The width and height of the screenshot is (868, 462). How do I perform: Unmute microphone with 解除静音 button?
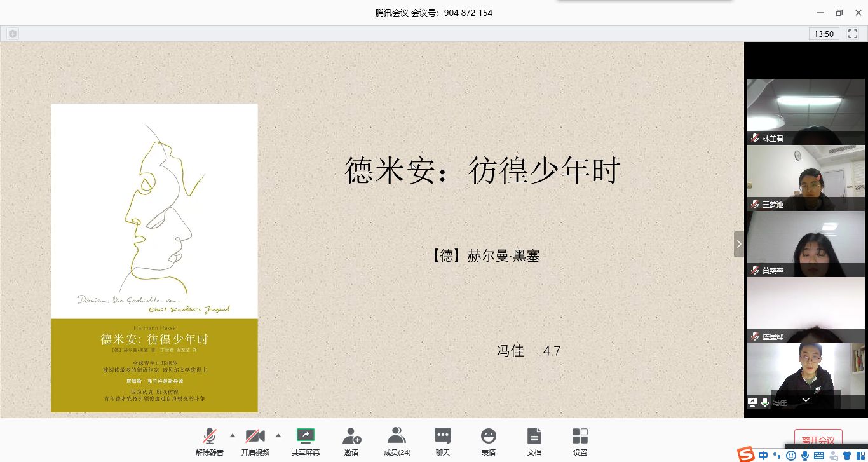pyautogui.click(x=209, y=440)
